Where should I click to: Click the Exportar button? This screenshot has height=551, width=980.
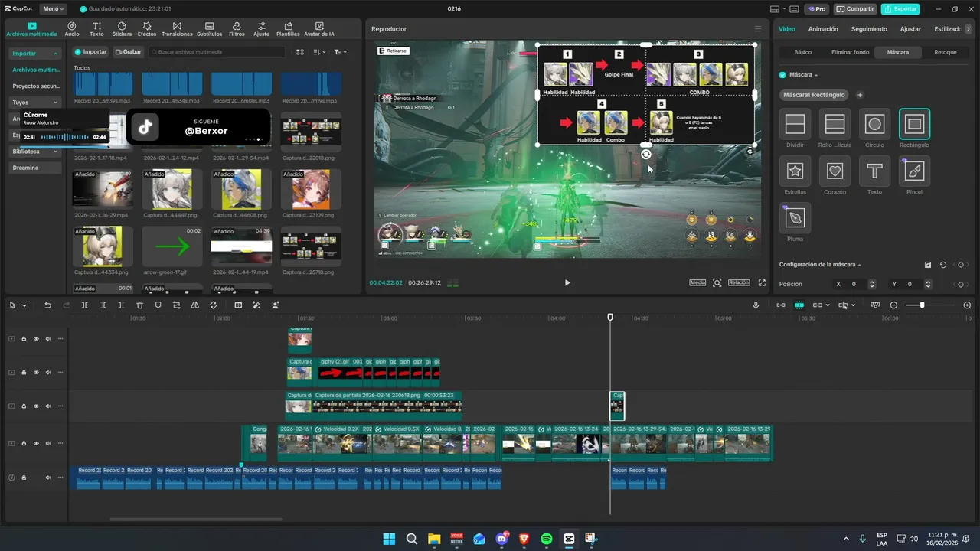click(900, 9)
